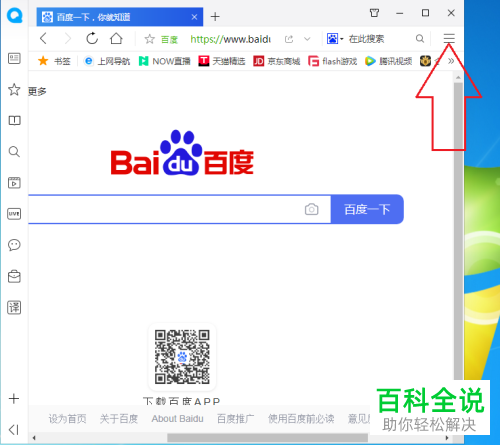
Task: Click the 百度一下 search button
Action: pos(367,209)
